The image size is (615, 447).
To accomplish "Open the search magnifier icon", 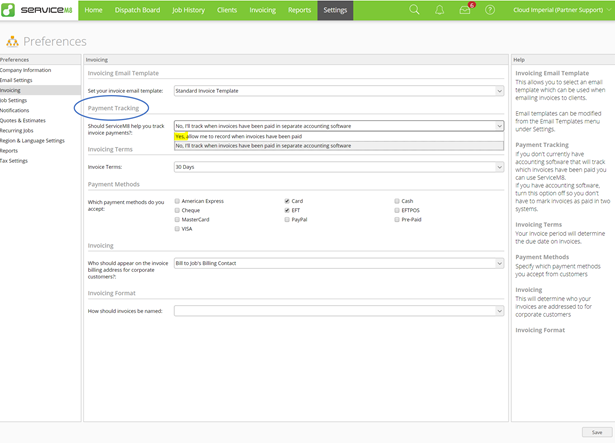I will tap(415, 10).
